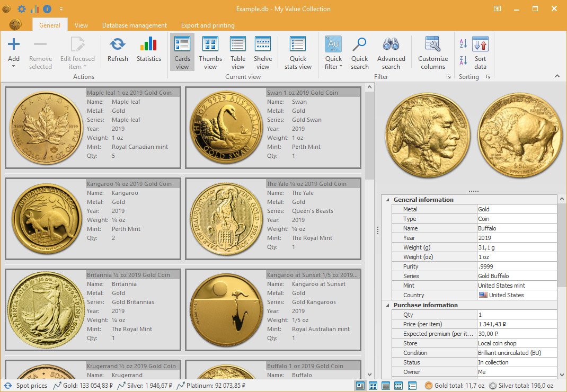Screen dimensions: 567x392
Task: Switch to Cards view
Action: click(182, 52)
